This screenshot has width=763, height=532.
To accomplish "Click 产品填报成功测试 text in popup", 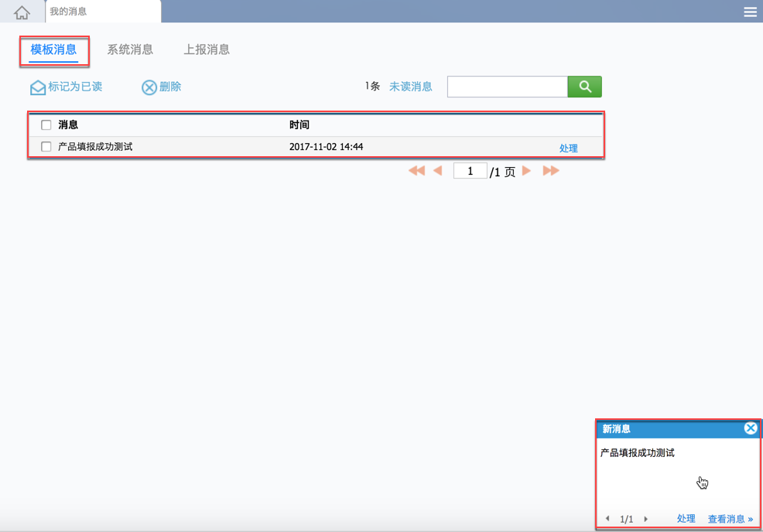I will (638, 452).
